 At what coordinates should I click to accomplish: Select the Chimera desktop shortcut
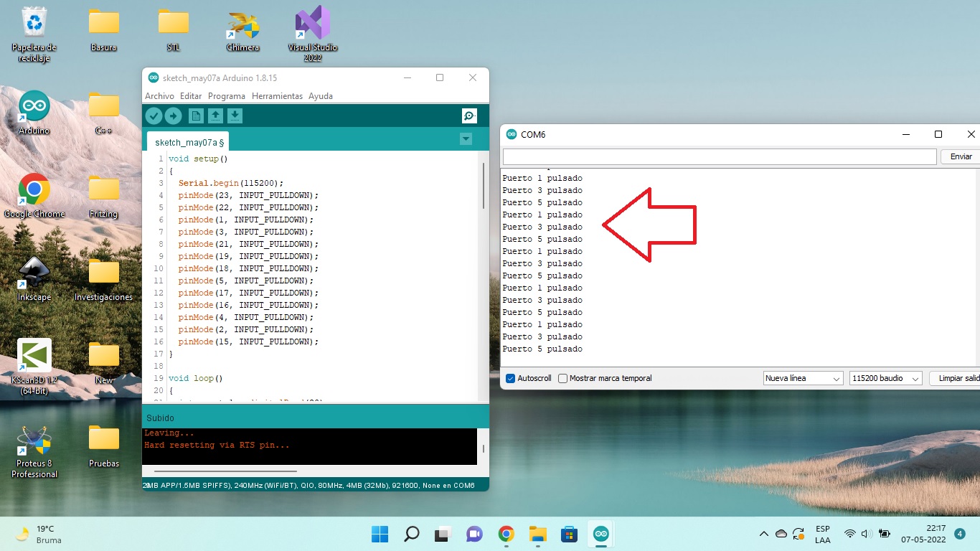pos(242,29)
